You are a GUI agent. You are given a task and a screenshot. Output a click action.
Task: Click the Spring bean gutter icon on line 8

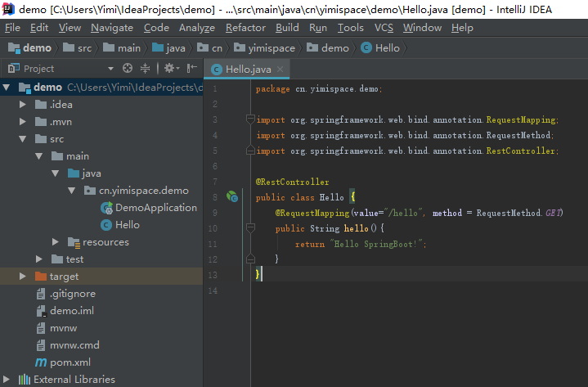tap(232, 196)
